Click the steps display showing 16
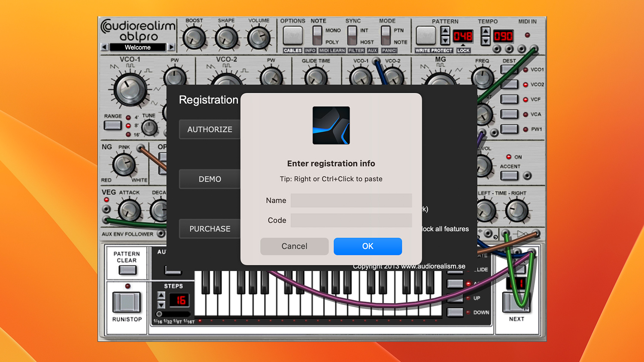The height and width of the screenshot is (362, 644). click(179, 300)
